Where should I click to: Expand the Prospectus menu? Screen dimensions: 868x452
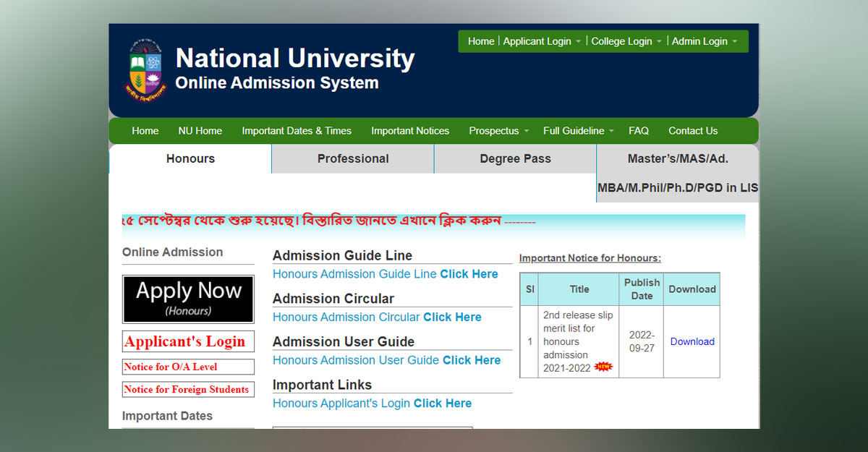[498, 131]
